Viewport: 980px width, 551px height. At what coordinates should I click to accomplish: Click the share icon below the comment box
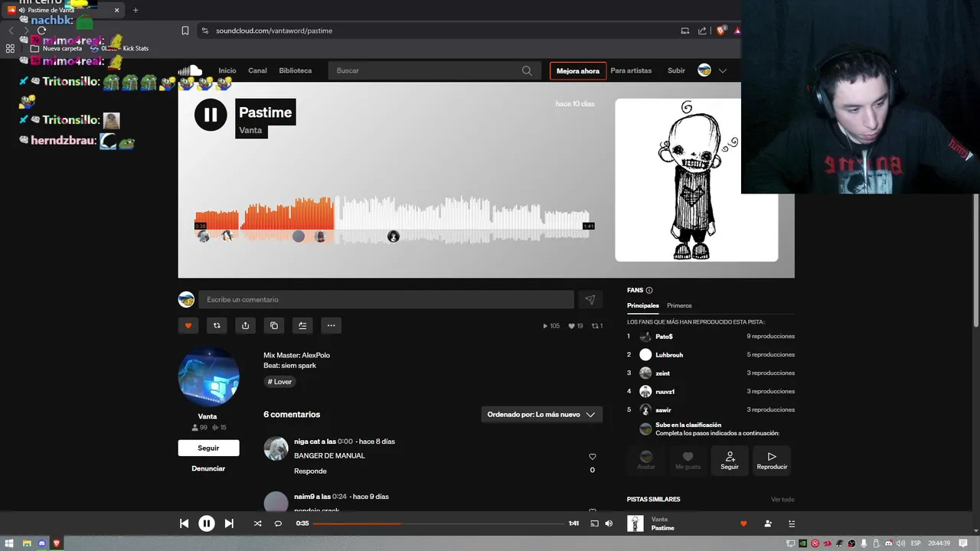(x=245, y=325)
